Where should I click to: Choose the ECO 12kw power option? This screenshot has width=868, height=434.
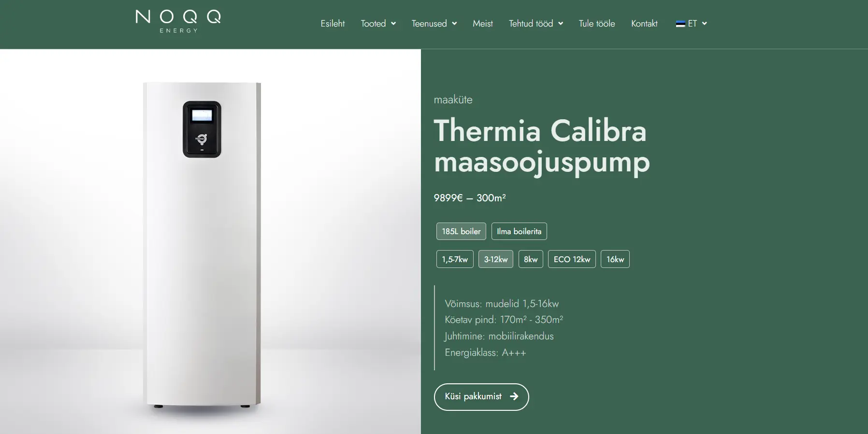click(572, 259)
